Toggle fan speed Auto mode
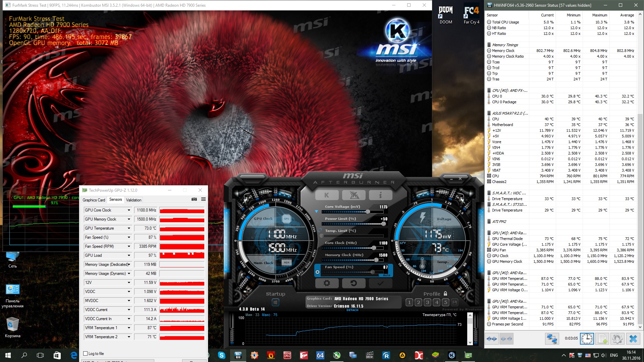This screenshot has width=644, height=362. [x=386, y=275]
